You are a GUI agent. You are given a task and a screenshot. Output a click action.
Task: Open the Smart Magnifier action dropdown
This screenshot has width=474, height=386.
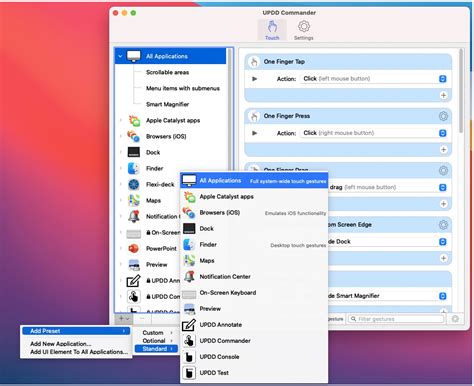[x=442, y=296]
